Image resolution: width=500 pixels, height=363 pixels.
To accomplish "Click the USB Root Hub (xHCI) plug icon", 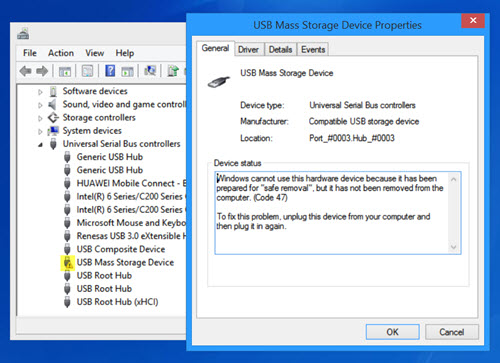I will [x=67, y=302].
